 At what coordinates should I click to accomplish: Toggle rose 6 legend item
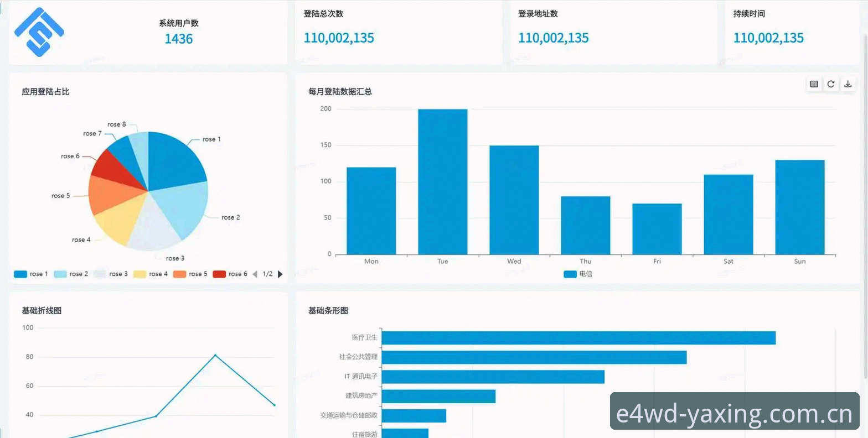click(x=230, y=274)
